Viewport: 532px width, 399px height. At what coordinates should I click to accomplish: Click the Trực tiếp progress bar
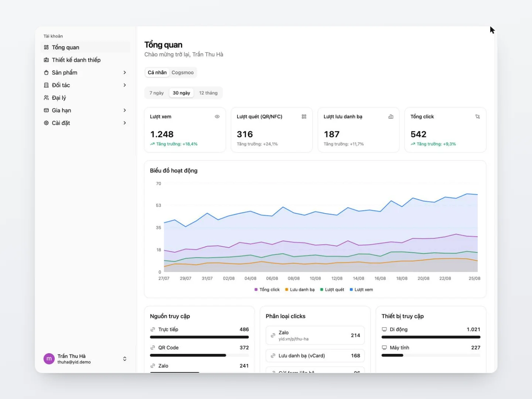tap(199, 337)
